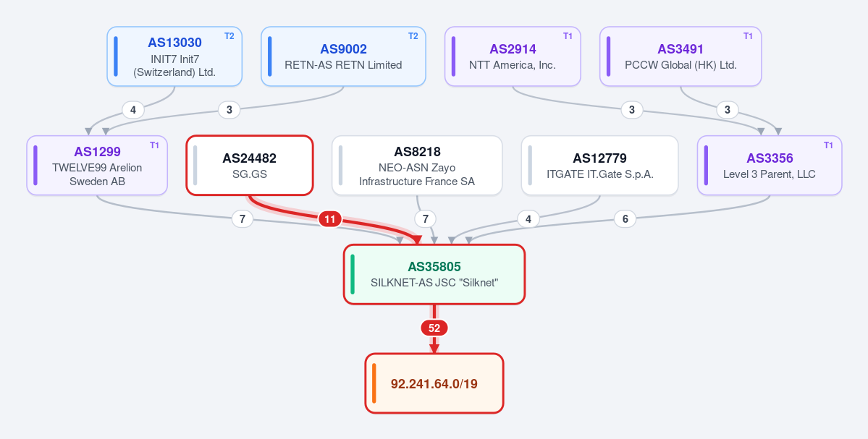The image size is (868, 439).
Task: Click the 4 badge below AS13030
Action: pyautogui.click(x=133, y=110)
